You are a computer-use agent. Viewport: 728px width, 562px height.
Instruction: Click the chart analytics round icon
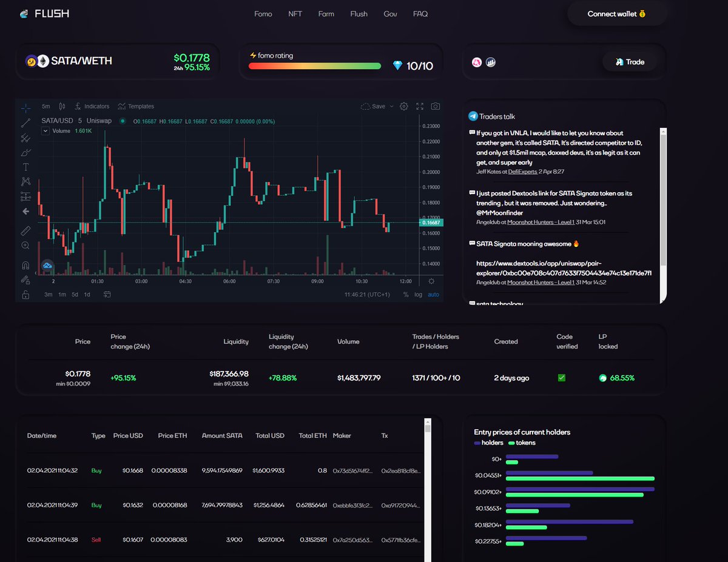[491, 62]
